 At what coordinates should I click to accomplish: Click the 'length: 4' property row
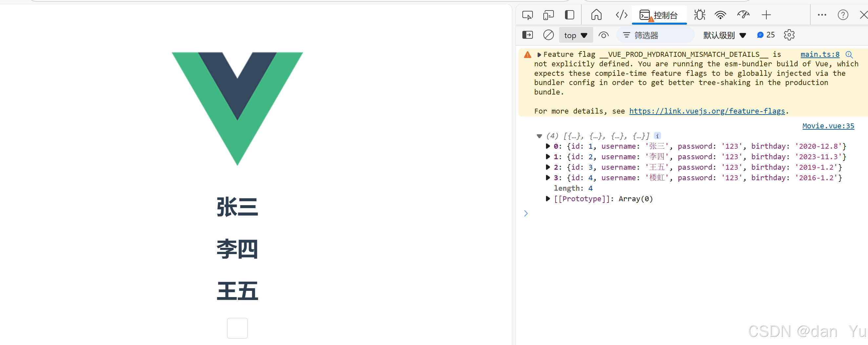tap(573, 188)
